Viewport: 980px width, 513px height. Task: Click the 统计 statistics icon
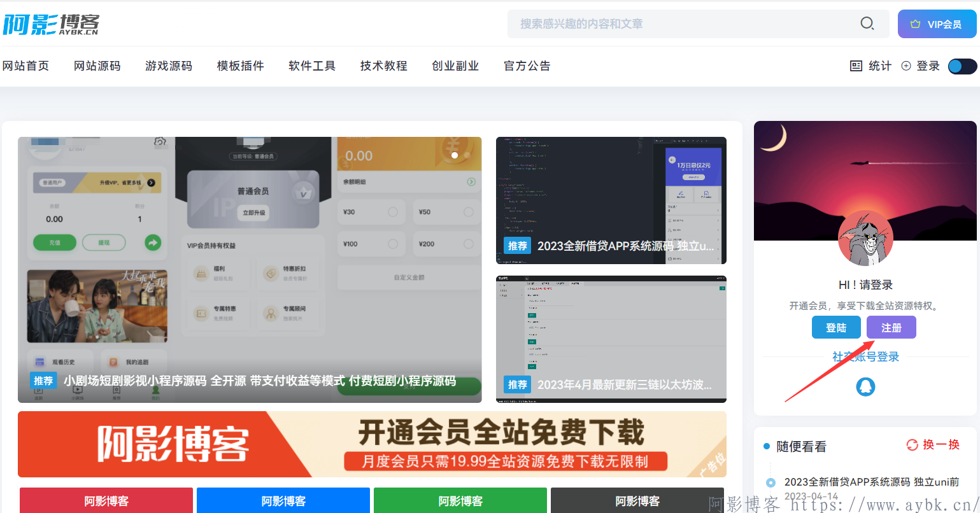[x=856, y=66]
